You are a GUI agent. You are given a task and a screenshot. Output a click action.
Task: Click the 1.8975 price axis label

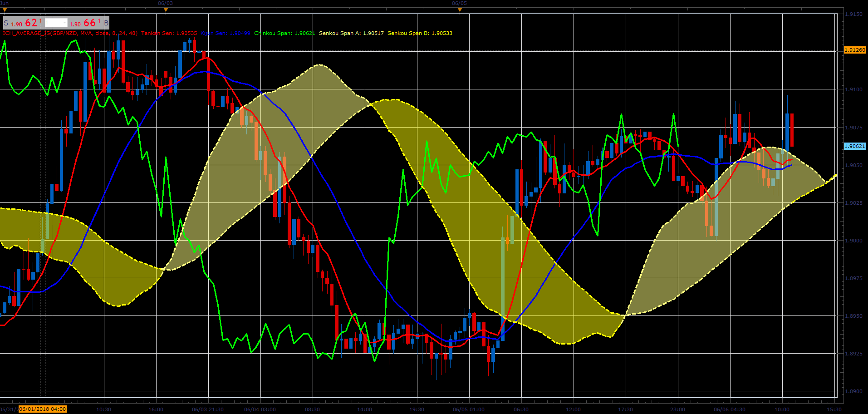click(x=853, y=278)
